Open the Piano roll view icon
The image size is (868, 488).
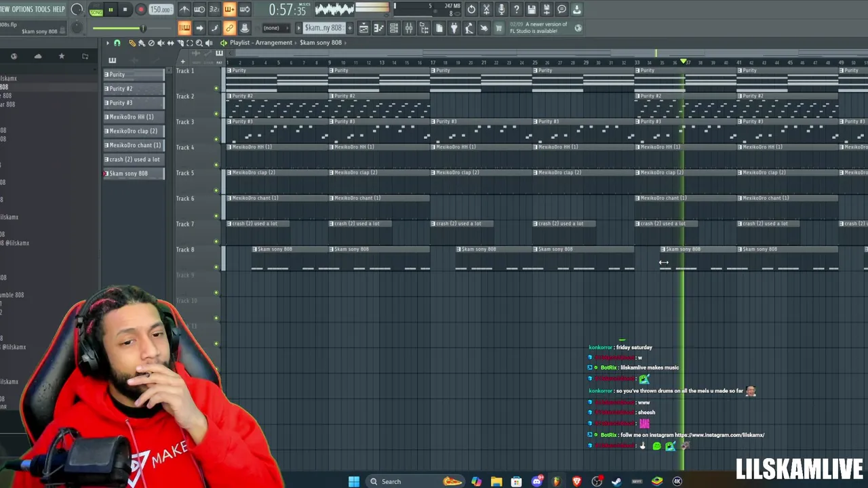pos(378,28)
